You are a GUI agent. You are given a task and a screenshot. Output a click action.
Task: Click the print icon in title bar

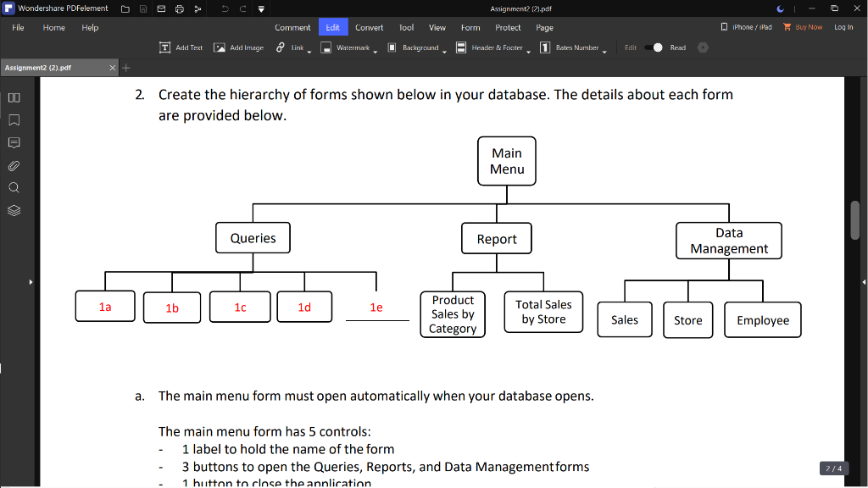[179, 8]
